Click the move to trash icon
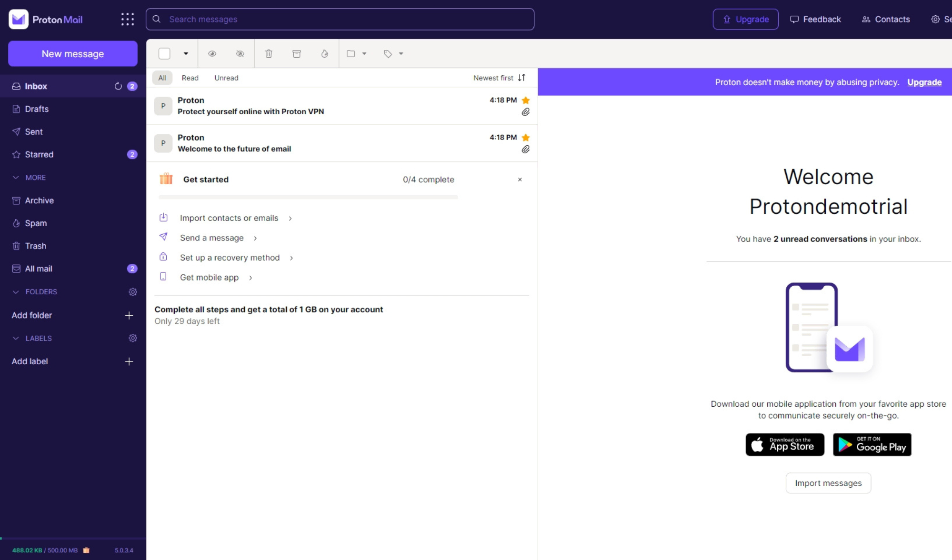The width and height of the screenshot is (952, 560). 269,53
